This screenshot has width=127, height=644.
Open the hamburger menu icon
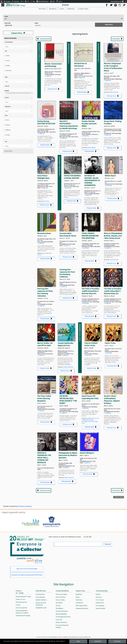[3, 5]
